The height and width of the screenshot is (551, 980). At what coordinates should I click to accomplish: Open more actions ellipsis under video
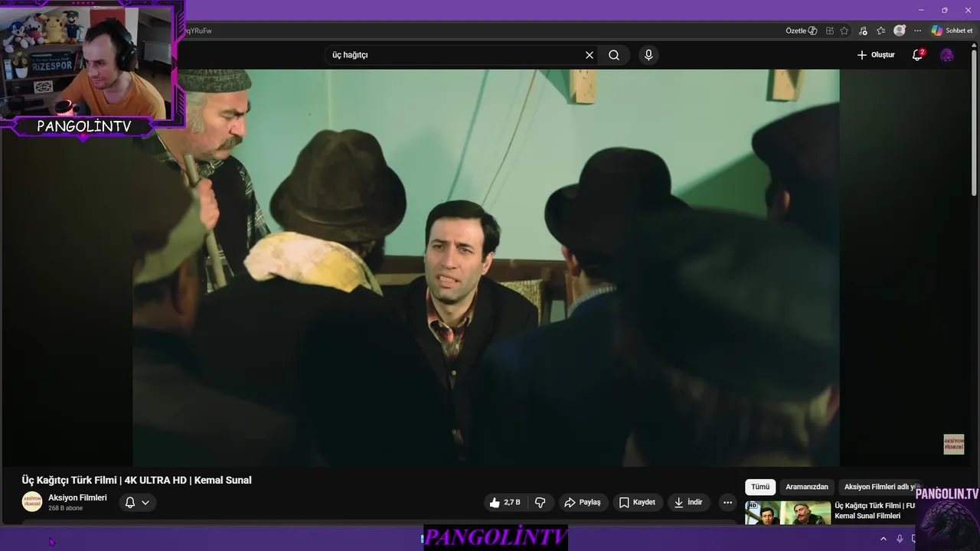727,503
